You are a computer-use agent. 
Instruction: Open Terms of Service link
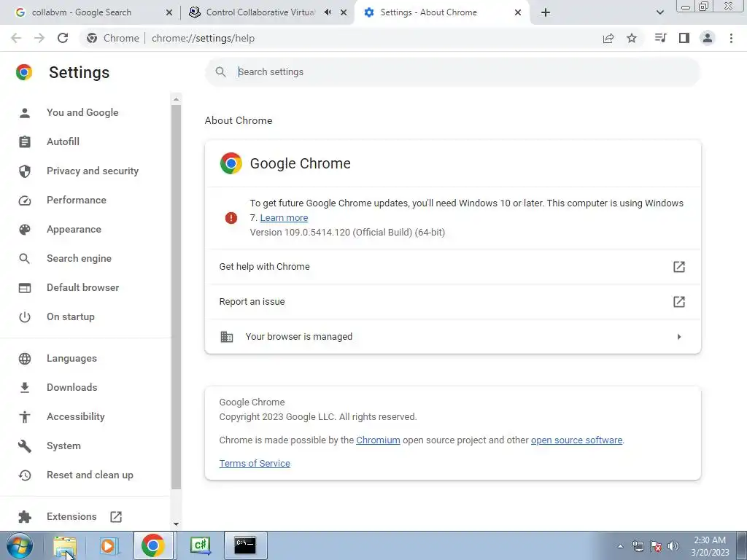coord(255,463)
